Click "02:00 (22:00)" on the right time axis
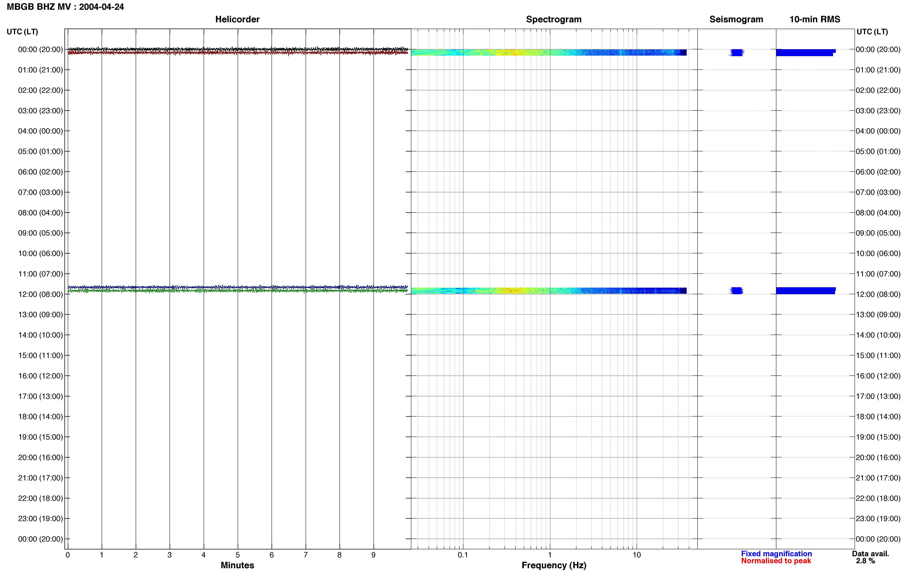The image size is (924, 578). pos(878,90)
